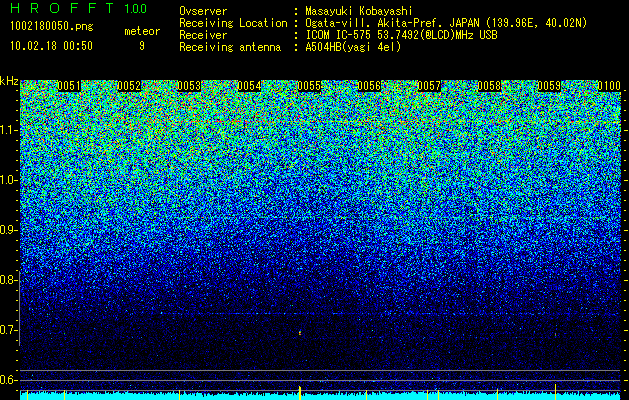Image resolution: width=629 pixels, height=400 pixels.
Task: Click the 0051 time marker
Action: [x=69, y=86]
